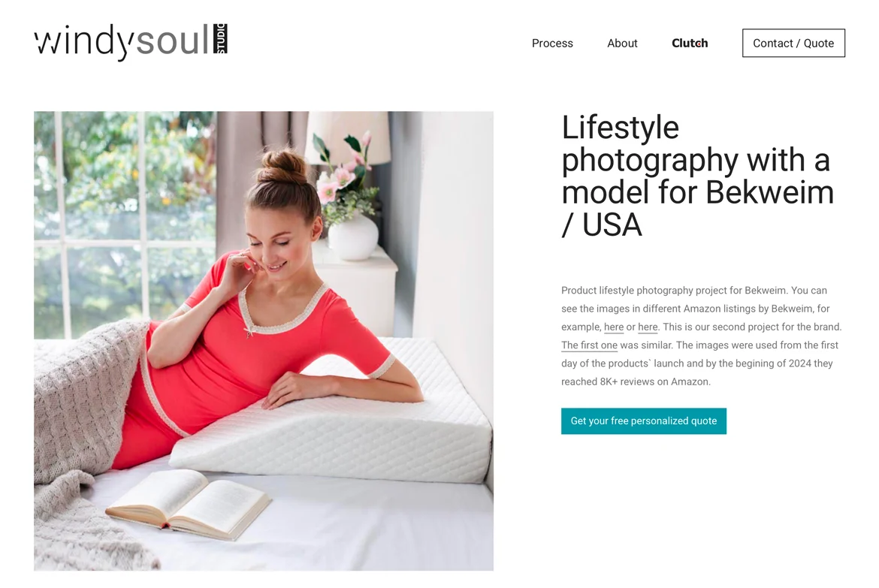Open the About page

point(622,43)
